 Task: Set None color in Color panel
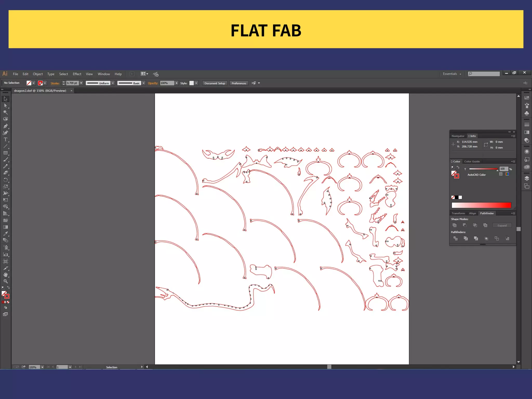point(453,197)
